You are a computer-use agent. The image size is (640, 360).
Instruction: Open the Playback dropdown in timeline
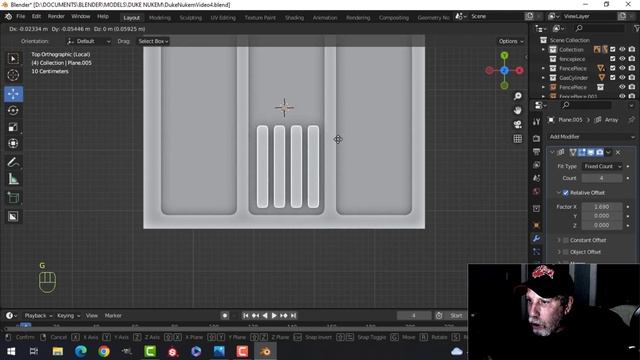38,316
